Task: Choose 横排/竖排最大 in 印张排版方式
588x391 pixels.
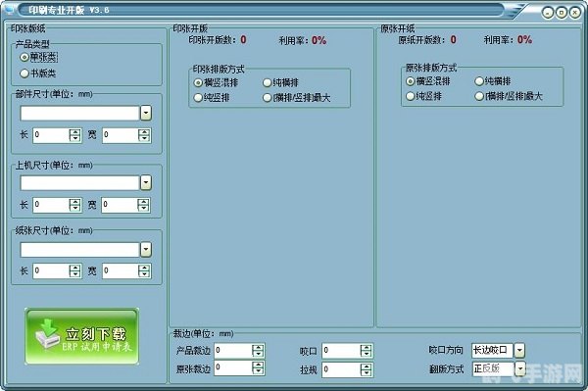Action: coord(267,98)
